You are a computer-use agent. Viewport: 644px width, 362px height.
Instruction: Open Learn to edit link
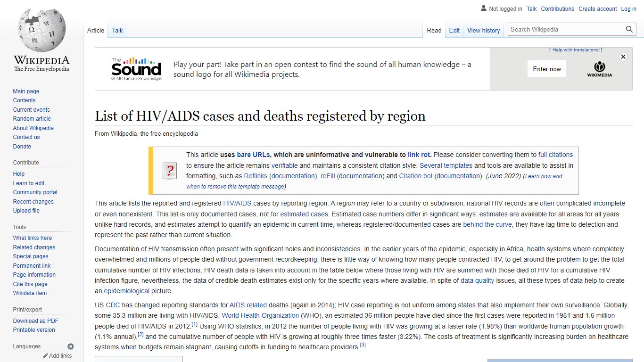[29, 183]
